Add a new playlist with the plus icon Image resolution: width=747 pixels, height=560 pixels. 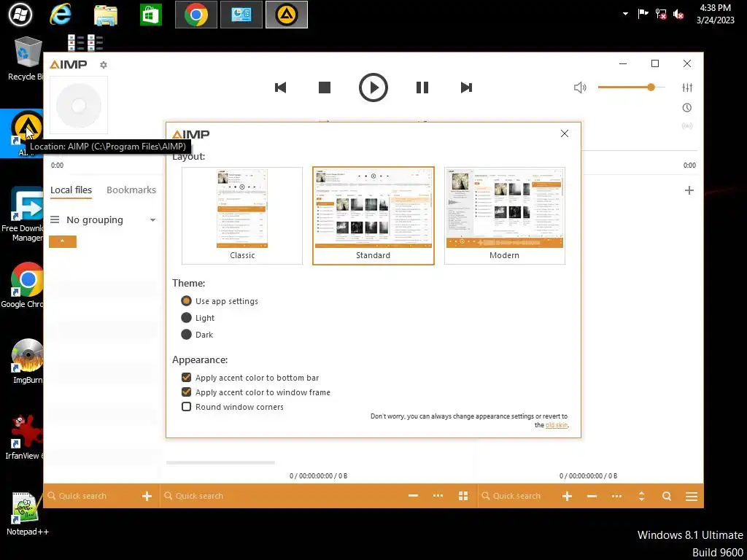pyautogui.click(x=689, y=190)
